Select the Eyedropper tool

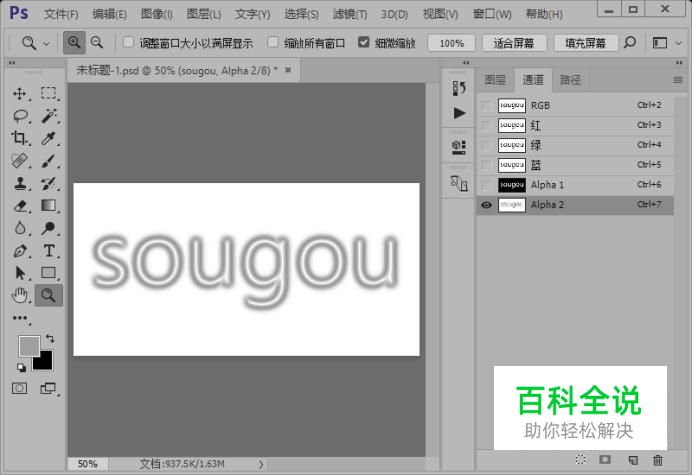(x=49, y=138)
